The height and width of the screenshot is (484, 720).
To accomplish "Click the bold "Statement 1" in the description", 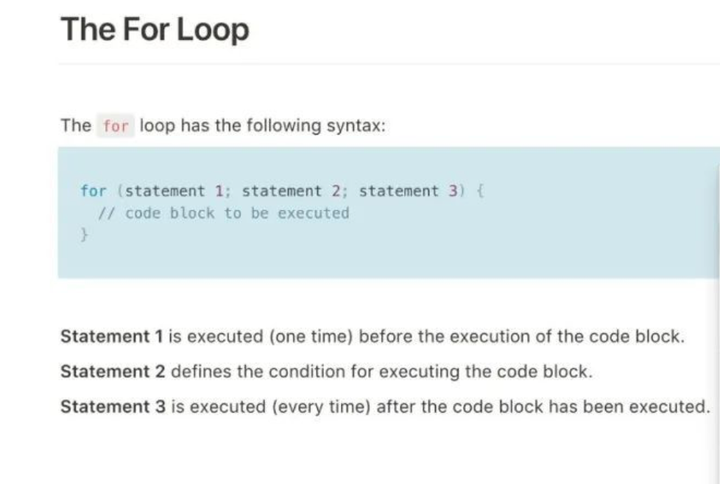I will tap(111, 336).
